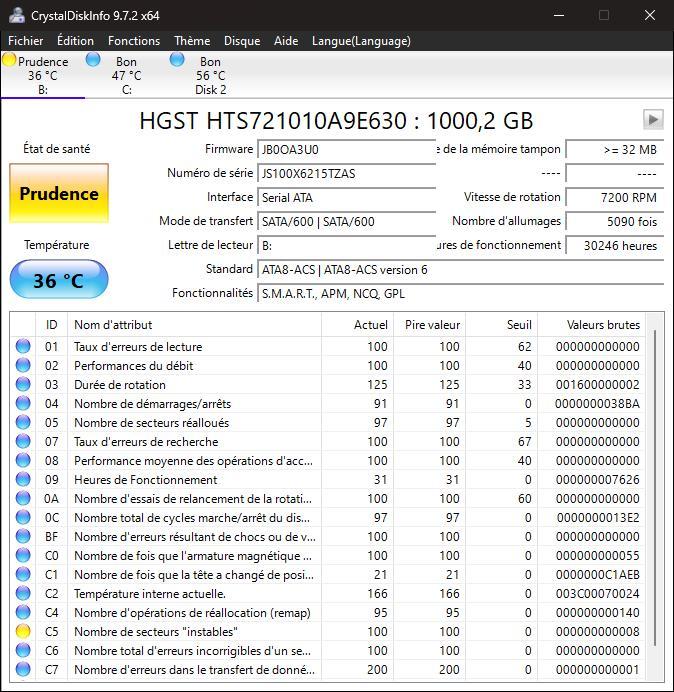Click the buffer size field >= 32 MB
This screenshot has height=692, width=674.
(x=614, y=149)
